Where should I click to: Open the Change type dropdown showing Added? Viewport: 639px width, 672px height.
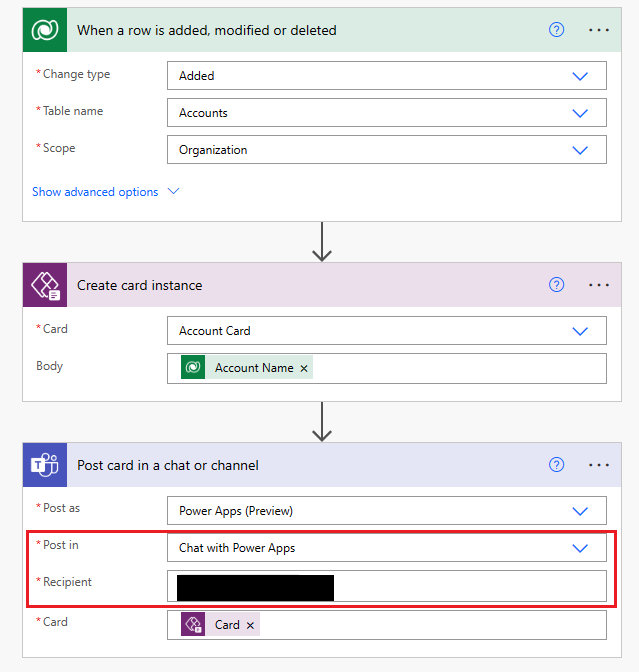[387, 75]
